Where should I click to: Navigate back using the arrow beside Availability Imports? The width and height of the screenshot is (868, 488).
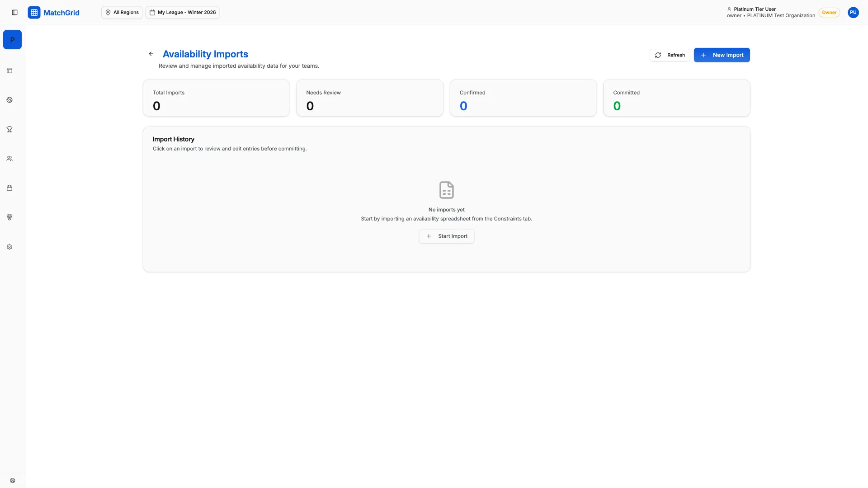click(x=151, y=54)
